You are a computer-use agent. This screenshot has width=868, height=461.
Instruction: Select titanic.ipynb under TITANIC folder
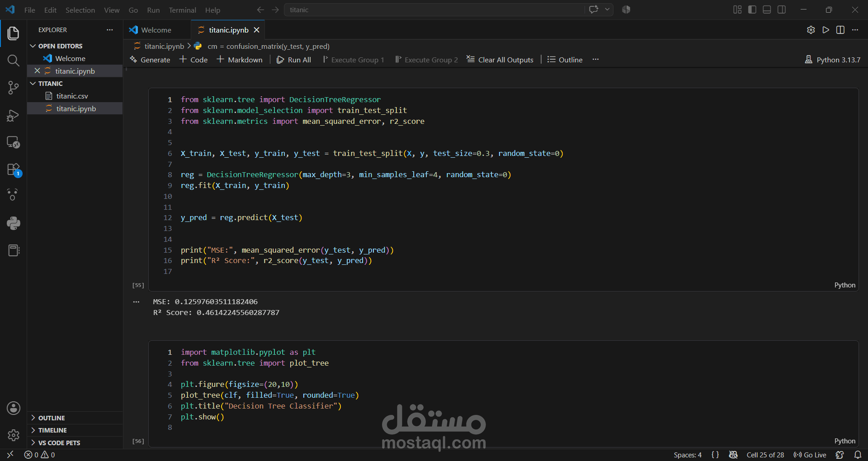coord(76,108)
